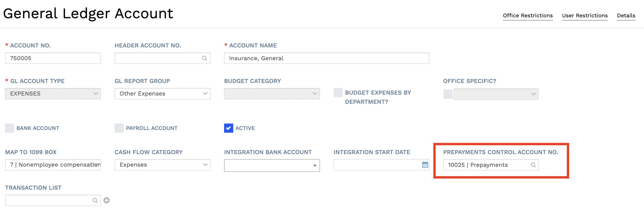Viewport: 644px width, 212px height.
Task: Click the Active label text
Action: tap(245, 128)
